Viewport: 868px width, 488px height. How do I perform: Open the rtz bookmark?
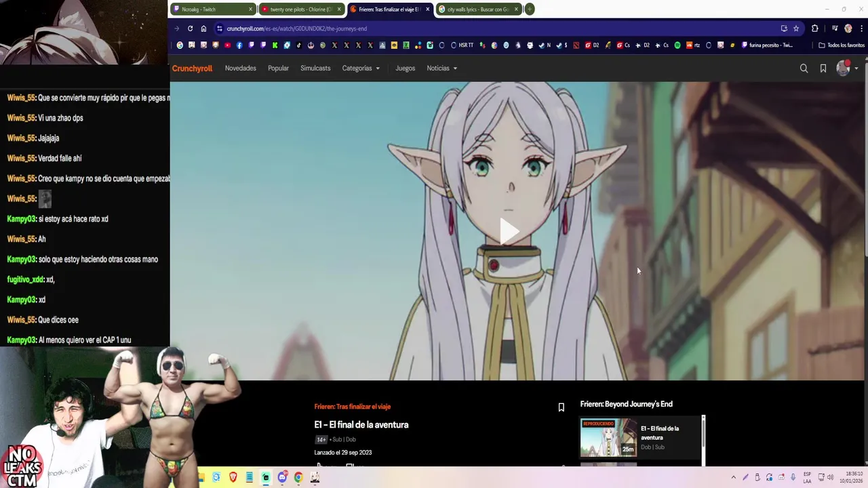[693, 45]
